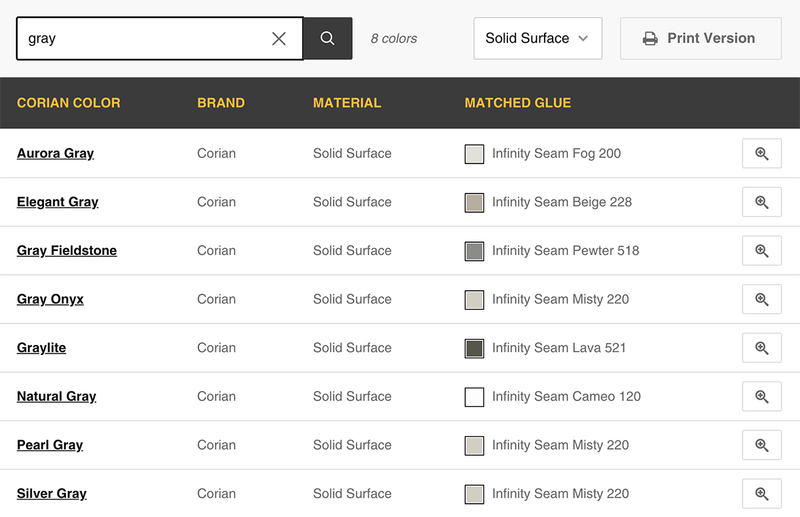Sort by the Corian Color column header

pos(68,102)
